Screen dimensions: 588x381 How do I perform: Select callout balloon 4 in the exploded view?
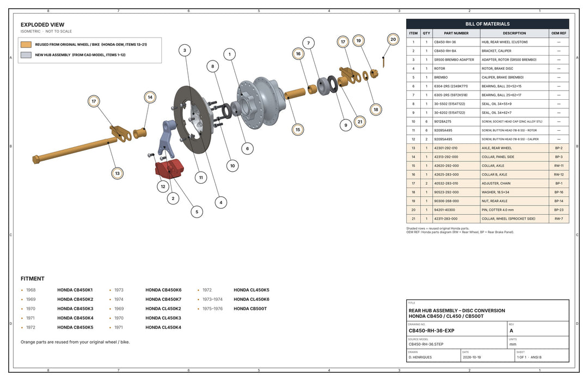tap(221, 203)
